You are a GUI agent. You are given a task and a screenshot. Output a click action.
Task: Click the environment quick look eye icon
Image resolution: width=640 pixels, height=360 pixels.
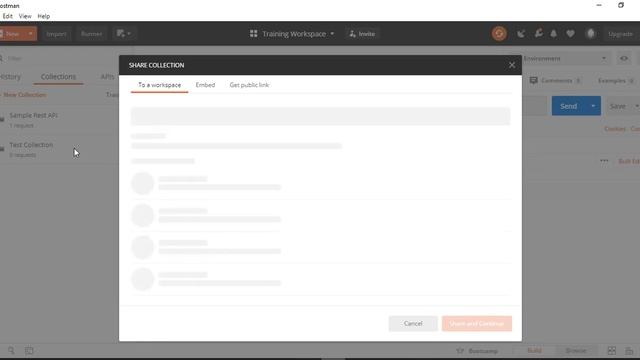(624, 58)
